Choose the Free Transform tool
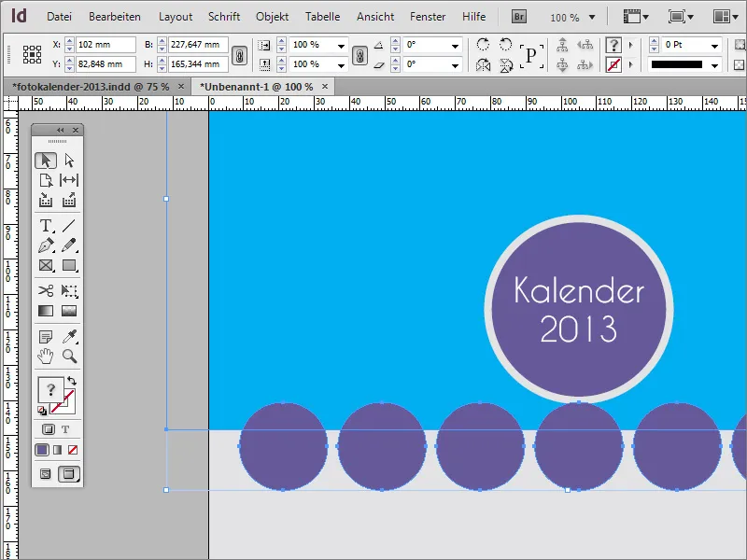 click(x=69, y=290)
